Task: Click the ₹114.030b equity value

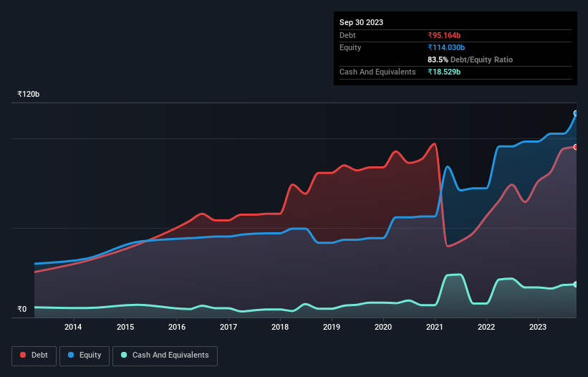Action: (446, 47)
